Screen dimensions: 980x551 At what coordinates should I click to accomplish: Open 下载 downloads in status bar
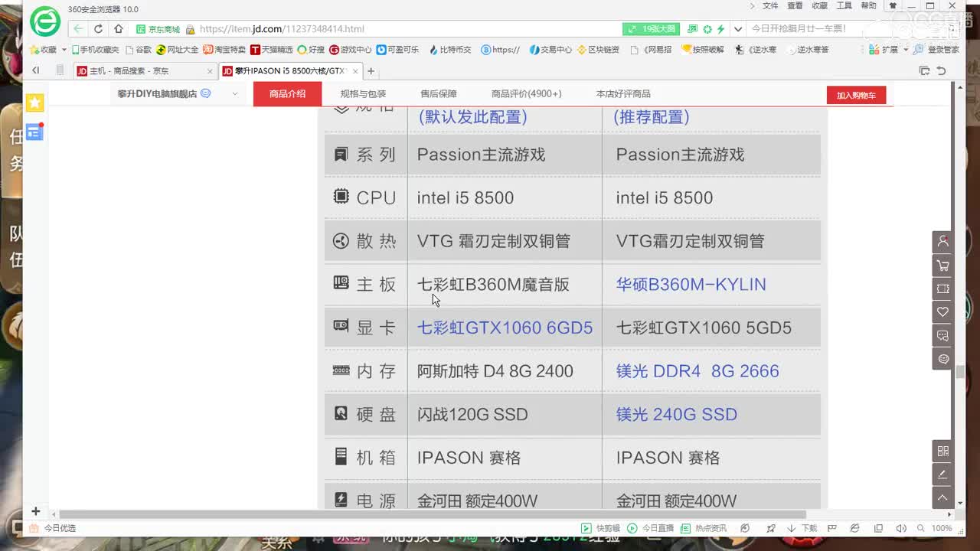803,528
